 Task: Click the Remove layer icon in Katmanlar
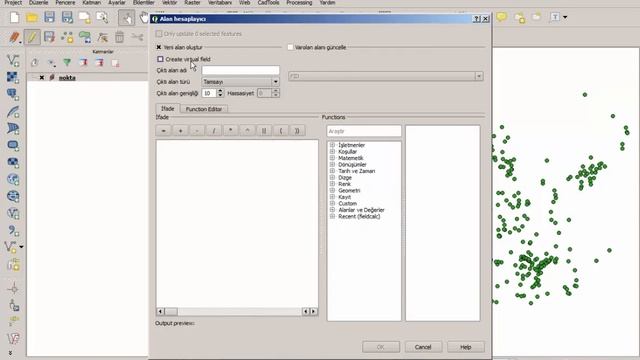116,62
